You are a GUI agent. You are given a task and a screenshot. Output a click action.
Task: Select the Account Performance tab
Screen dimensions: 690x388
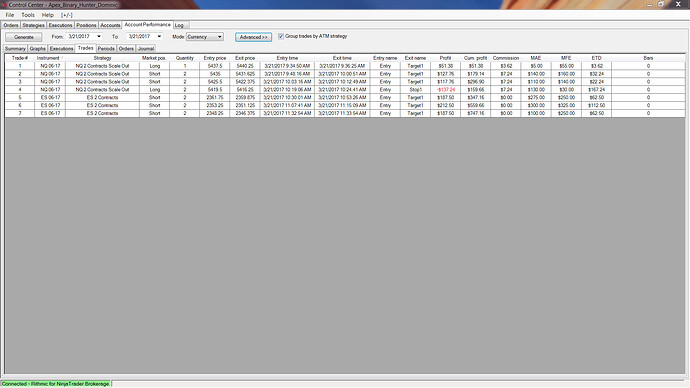coord(147,25)
